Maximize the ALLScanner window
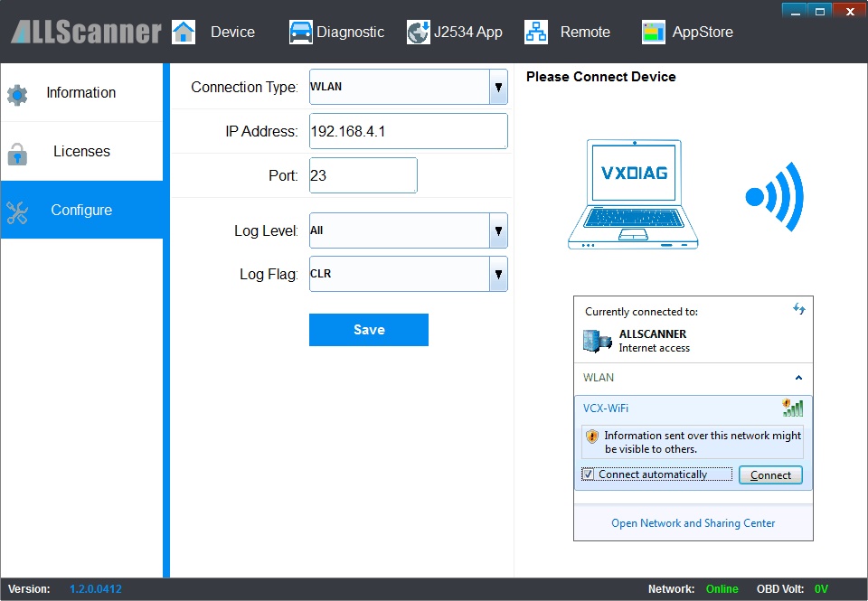The height and width of the screenshot is (601, 868). pos(820,11)
